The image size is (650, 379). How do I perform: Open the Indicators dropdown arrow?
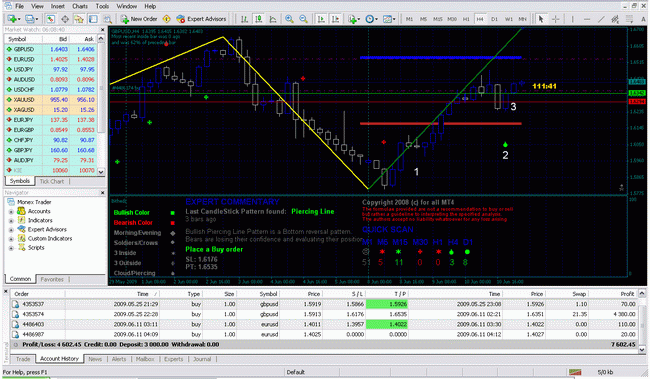tap(359, 19)
